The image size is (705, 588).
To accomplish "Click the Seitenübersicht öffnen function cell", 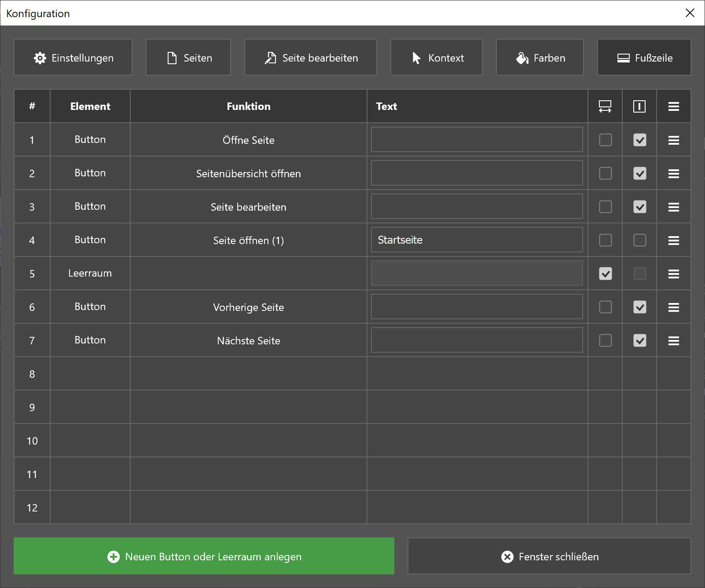I will click(x=249, y=173).
